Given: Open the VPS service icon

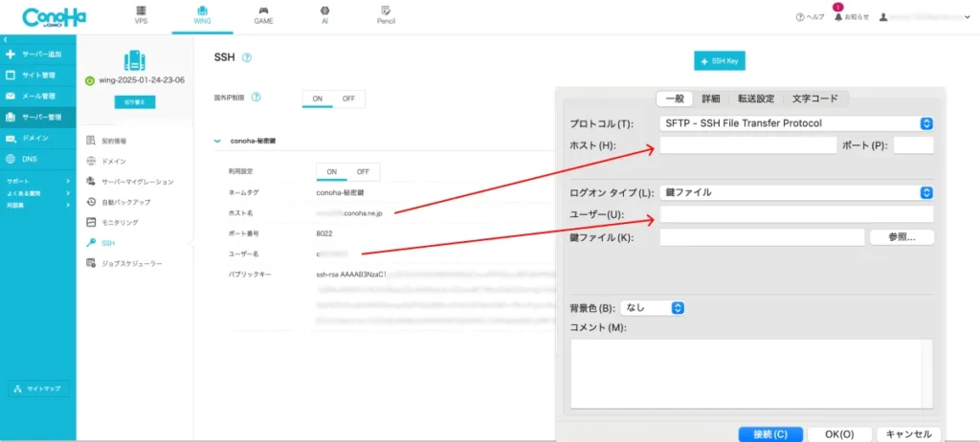Looking at the screenshot, I should point(142,13).
